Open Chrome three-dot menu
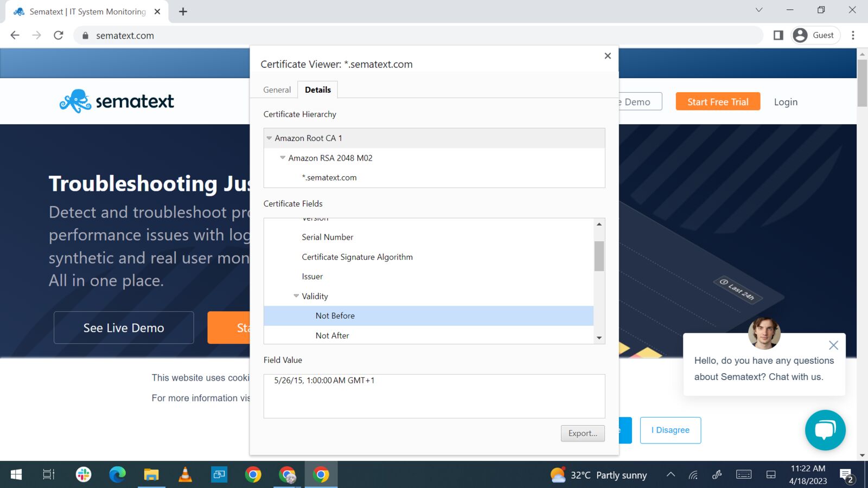The height and width of the screenshot is (488, 868). 853,35
